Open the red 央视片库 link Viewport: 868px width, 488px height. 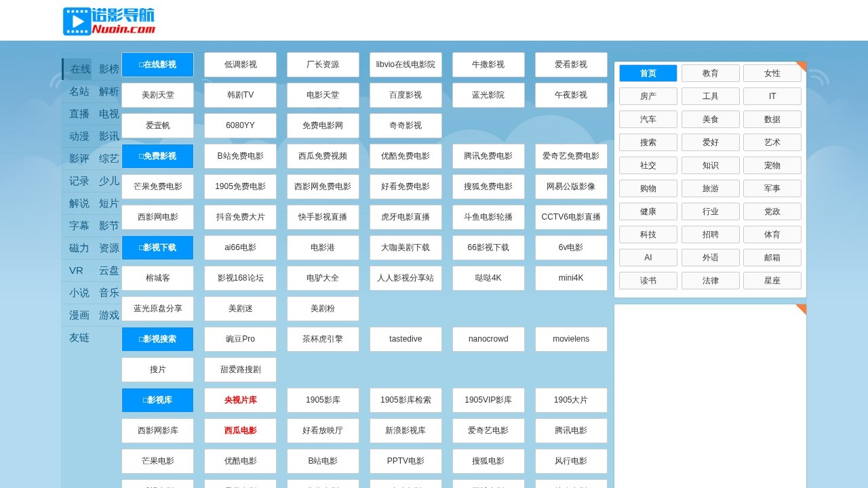(x=240, y=401)
